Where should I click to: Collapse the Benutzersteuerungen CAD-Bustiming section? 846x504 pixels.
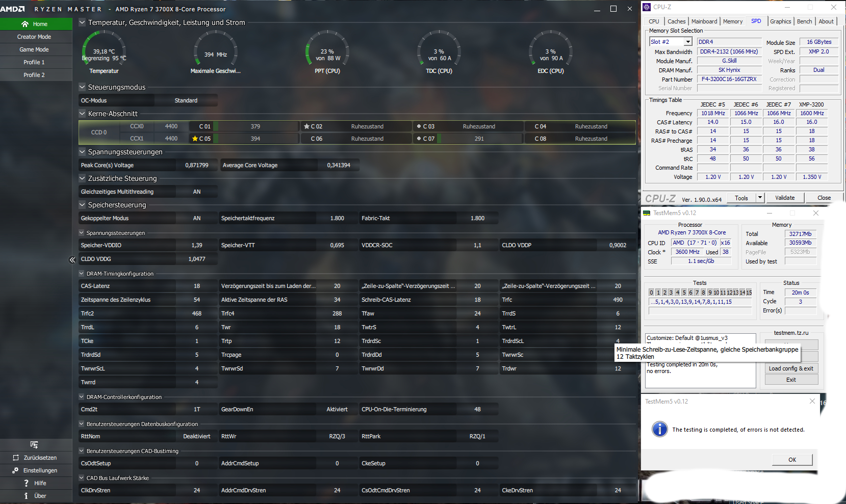(x=82, y=451)
